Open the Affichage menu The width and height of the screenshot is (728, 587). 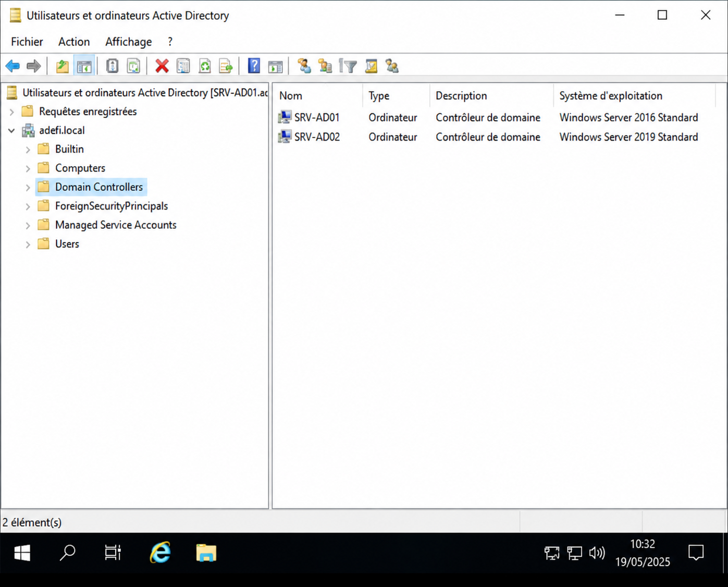pyautogui.click(x=129, y=42)
